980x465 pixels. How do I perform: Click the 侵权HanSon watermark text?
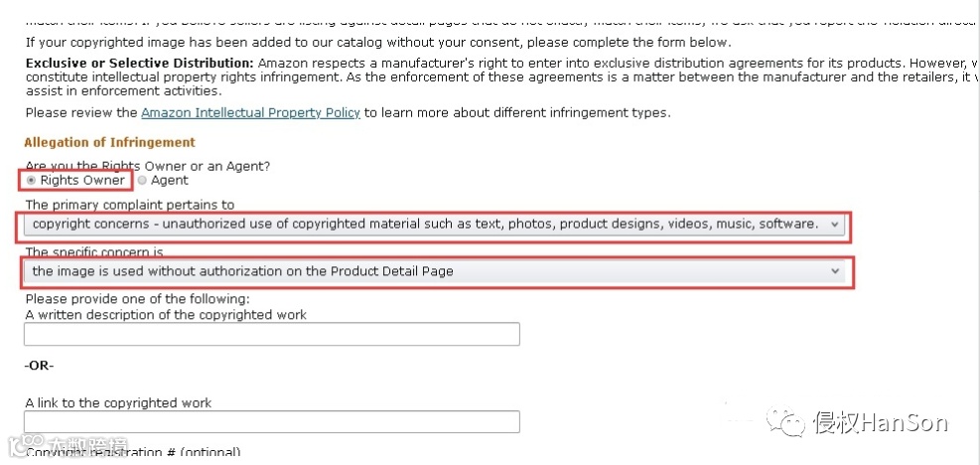click(x=881, y=424)
